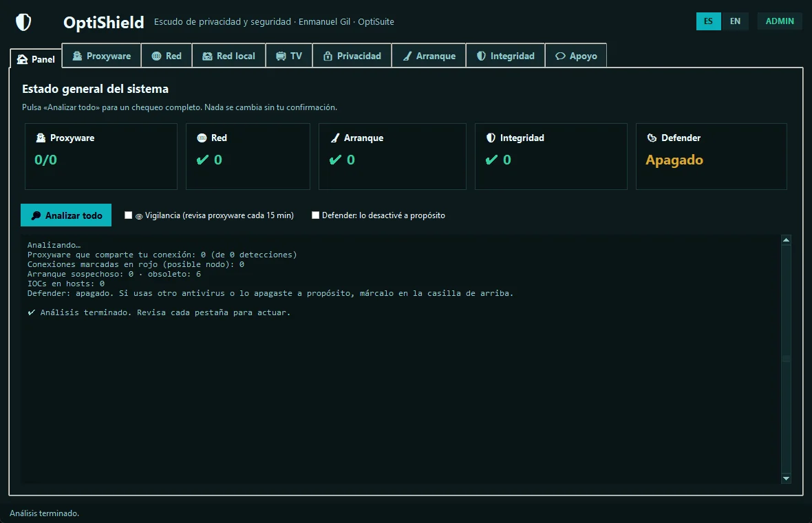Click log line 'Arranque sospechoso: 0 · obsoleto: 6'
Screen dimensions: 812x523
114,274
